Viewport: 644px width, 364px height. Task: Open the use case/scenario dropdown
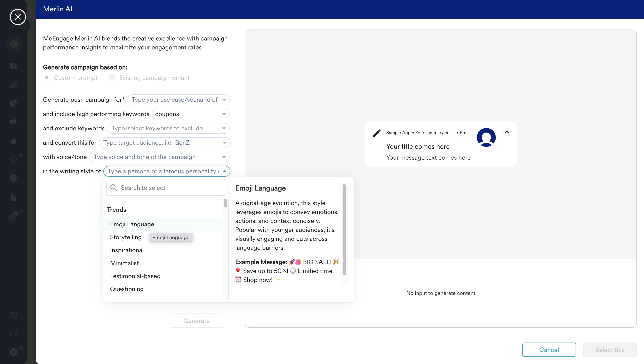pos(178,100)
